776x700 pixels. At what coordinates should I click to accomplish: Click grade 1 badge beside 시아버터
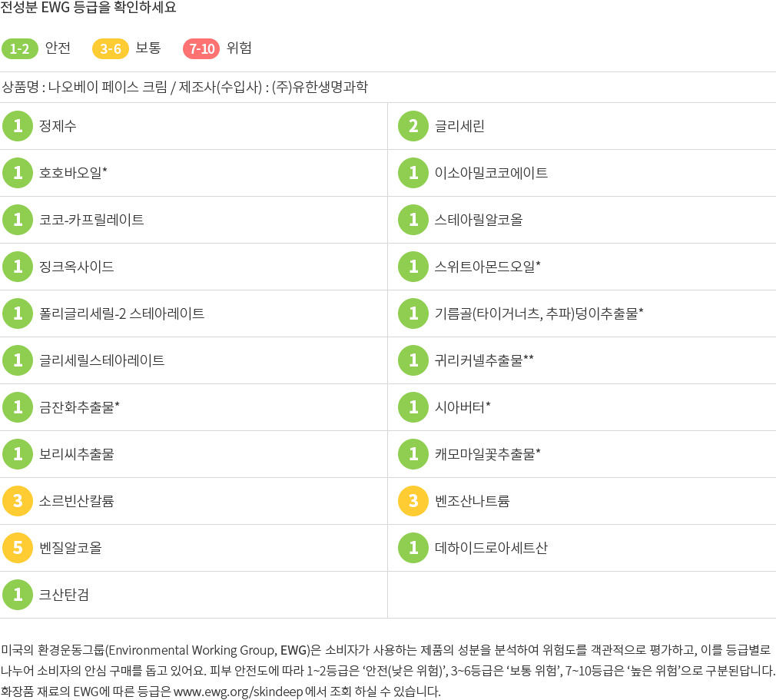pos(413,407)
